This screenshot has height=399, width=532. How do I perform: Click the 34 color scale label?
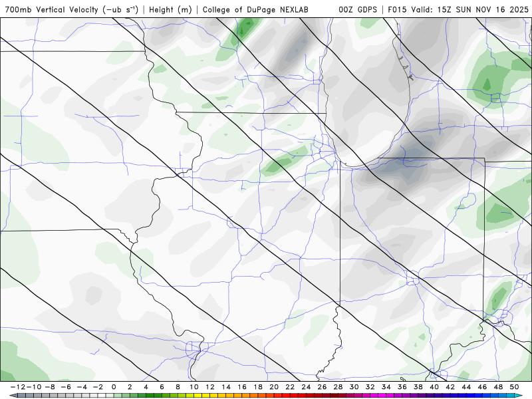[x=386, y=387]
